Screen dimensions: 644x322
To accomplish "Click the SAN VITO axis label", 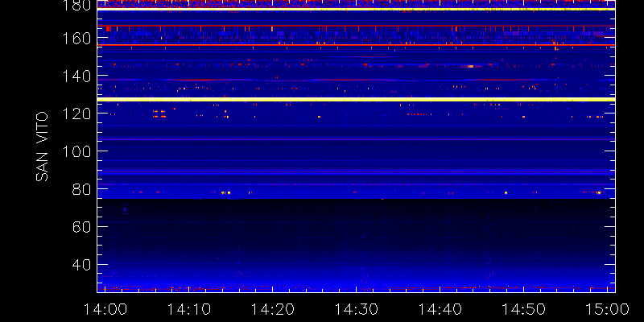I will tap(42, 147).
